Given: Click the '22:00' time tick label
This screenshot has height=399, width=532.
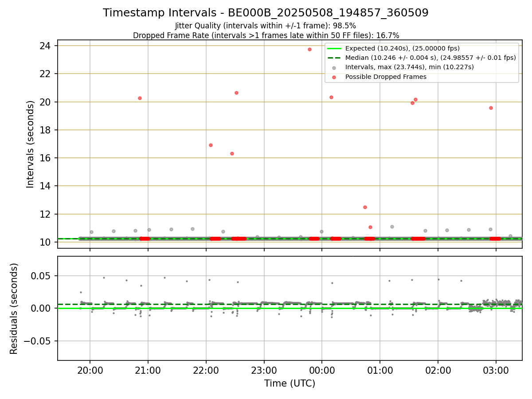Looking at the screenshot, I should [206, 371].
